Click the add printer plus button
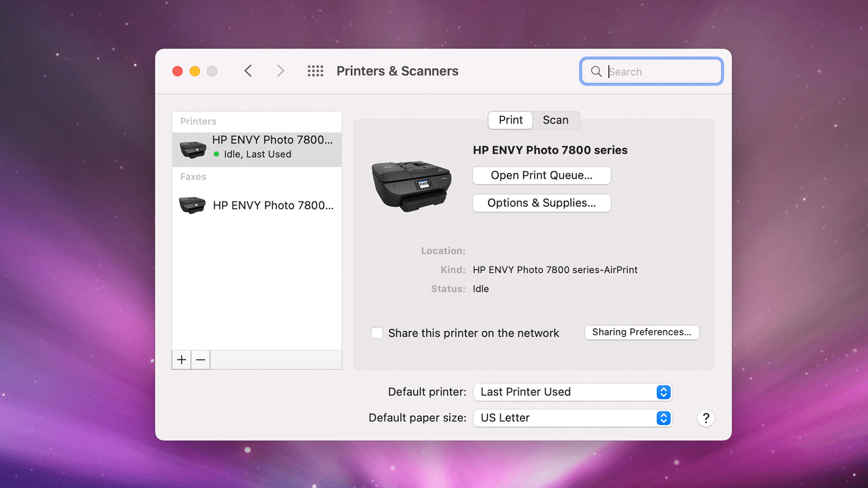868x488 pixels. (x=181, y=360)
